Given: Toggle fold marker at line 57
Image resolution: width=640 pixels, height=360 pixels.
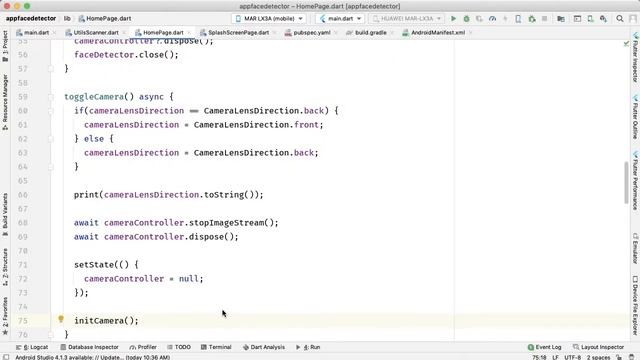Looking at the screenshot, I should [x=51, y=69].
